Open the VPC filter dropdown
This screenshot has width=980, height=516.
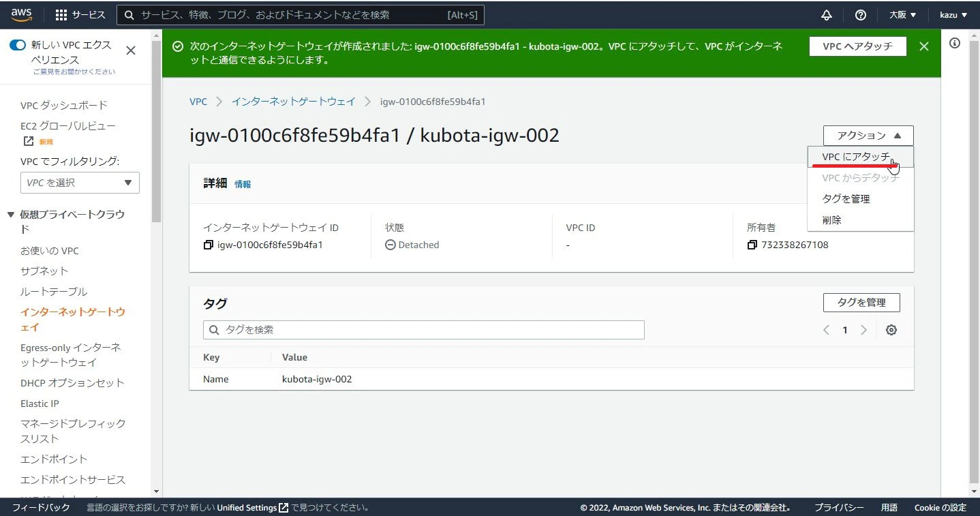click(x=80, y=183)
